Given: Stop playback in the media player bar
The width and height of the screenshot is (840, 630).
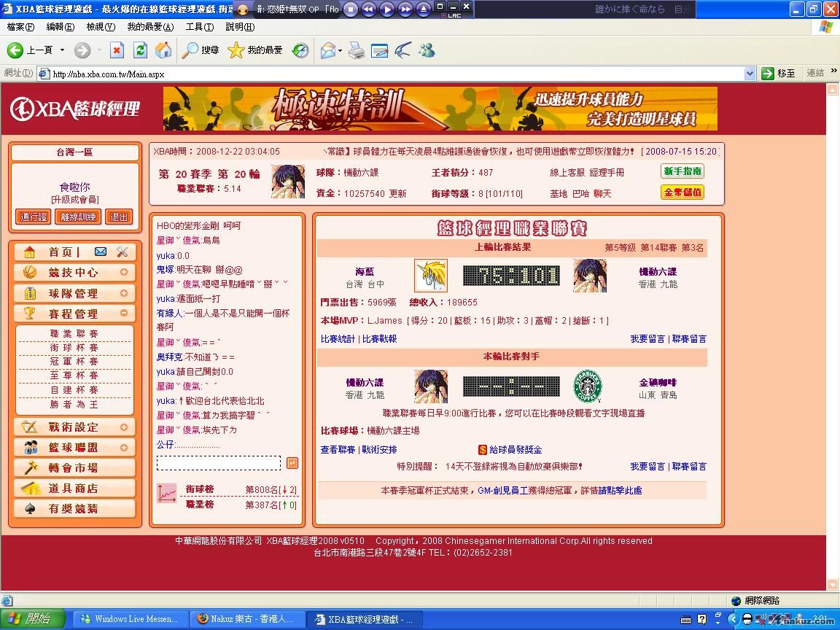Looking at the screenshot, I should tap(351, 9).
